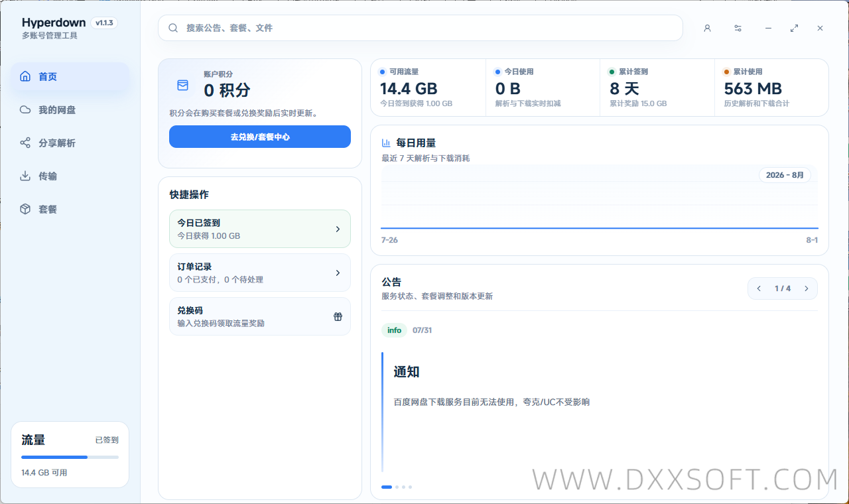Screen dimensions: 849x504
Task: Click the 563 MB 累计使用 value
Action: 753,89
